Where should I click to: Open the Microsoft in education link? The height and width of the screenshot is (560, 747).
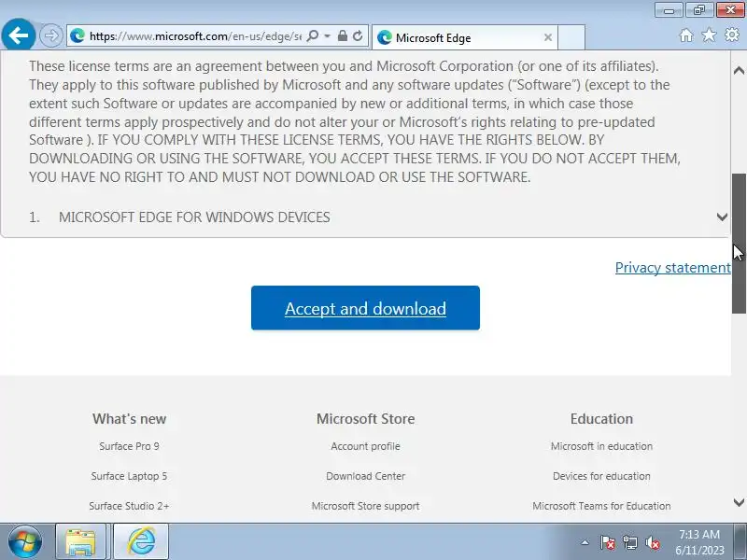pyautogui.click(x=601, y=446)
